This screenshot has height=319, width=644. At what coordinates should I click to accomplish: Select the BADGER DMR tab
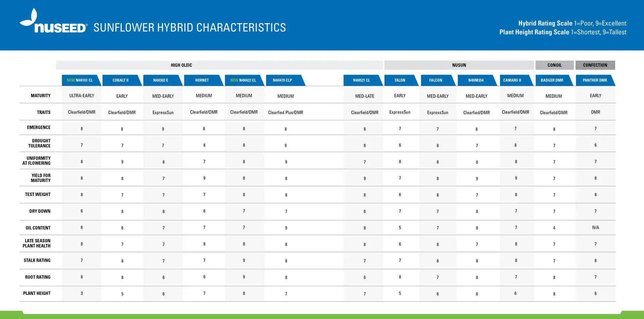(x=552, y=80)
